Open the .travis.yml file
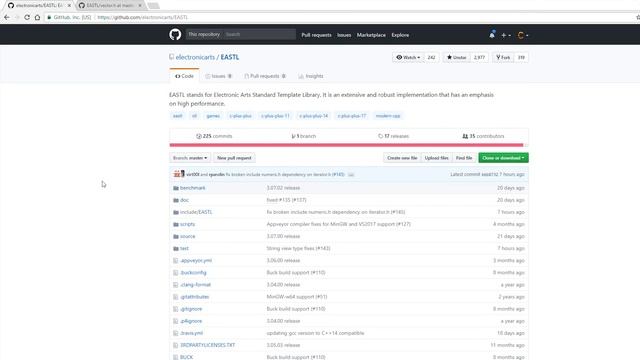The width and height of the screenshot is (640, 360). [192, 333]
